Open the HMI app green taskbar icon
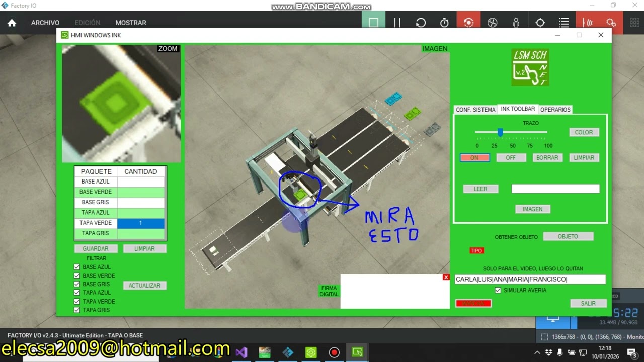The height and width of the screenshot is (362, 644). [357, 352]
